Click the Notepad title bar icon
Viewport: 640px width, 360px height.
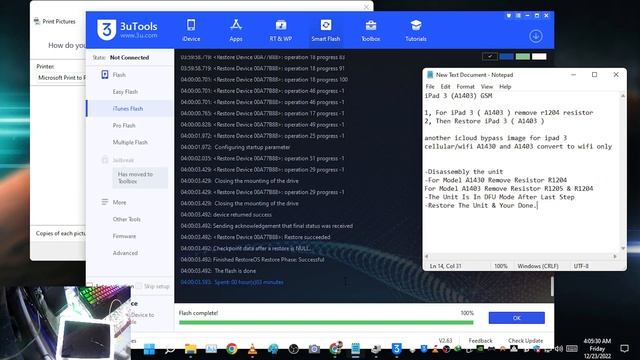[429, 75]
